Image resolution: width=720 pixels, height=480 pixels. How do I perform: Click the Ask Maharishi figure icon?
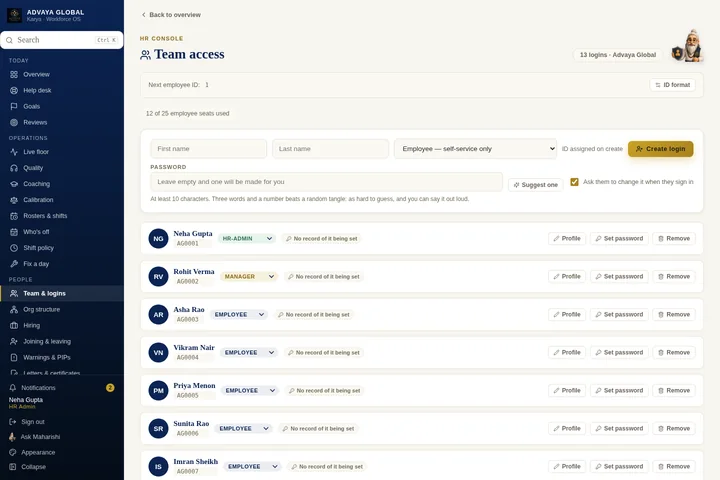(12, 437)
